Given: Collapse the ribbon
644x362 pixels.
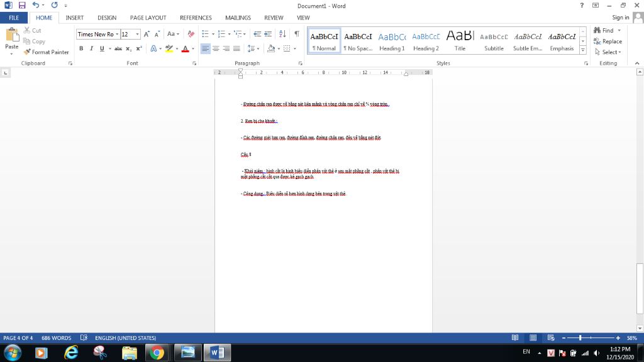Looking at the screenshot, I should click(x=637, y=63).
